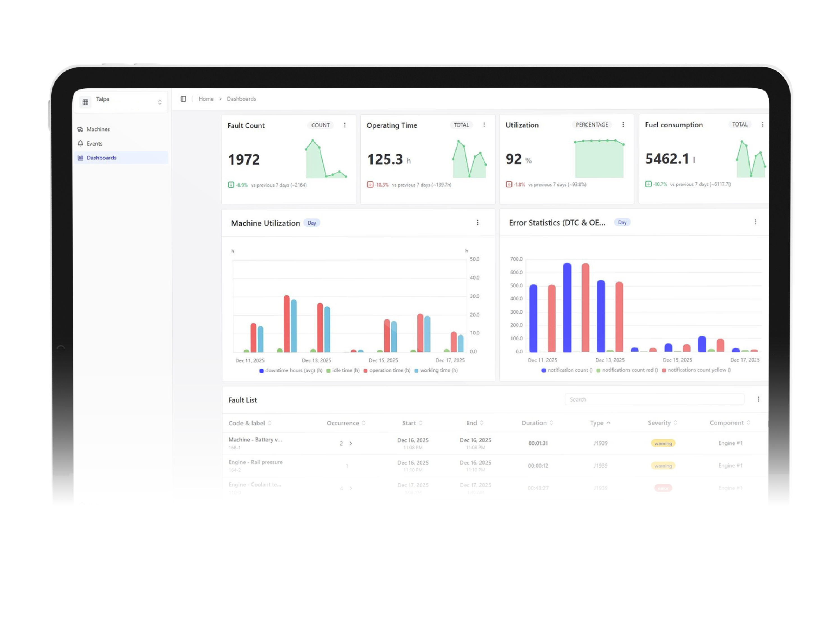Open the Machines section
This screenshot has width=840, height=618.
(x=98, y=129)
